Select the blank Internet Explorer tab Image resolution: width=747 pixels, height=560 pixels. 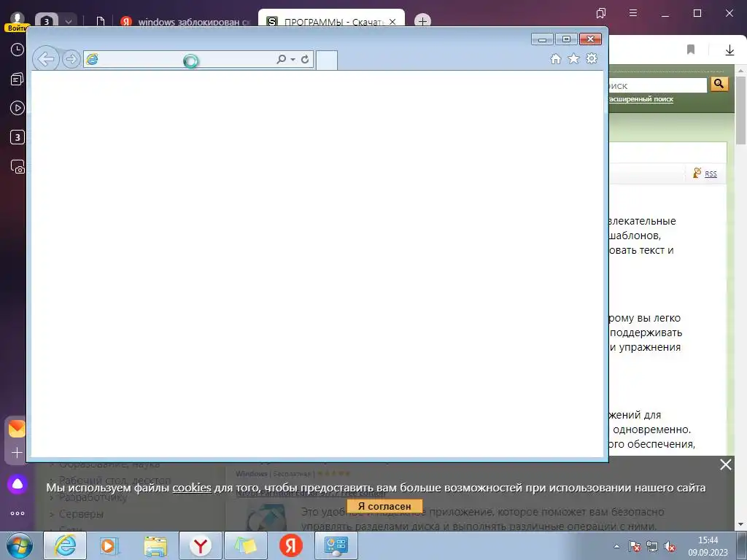click(x=326, y=61)
